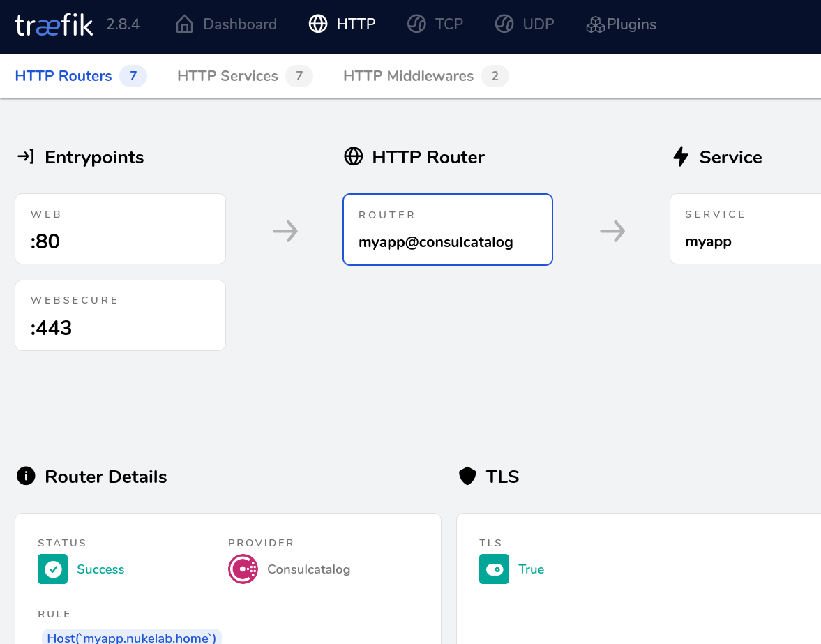This screenshot has width=821, height=644.
Task: Click the Traefik logo
Action: click(x=53, y=24)
